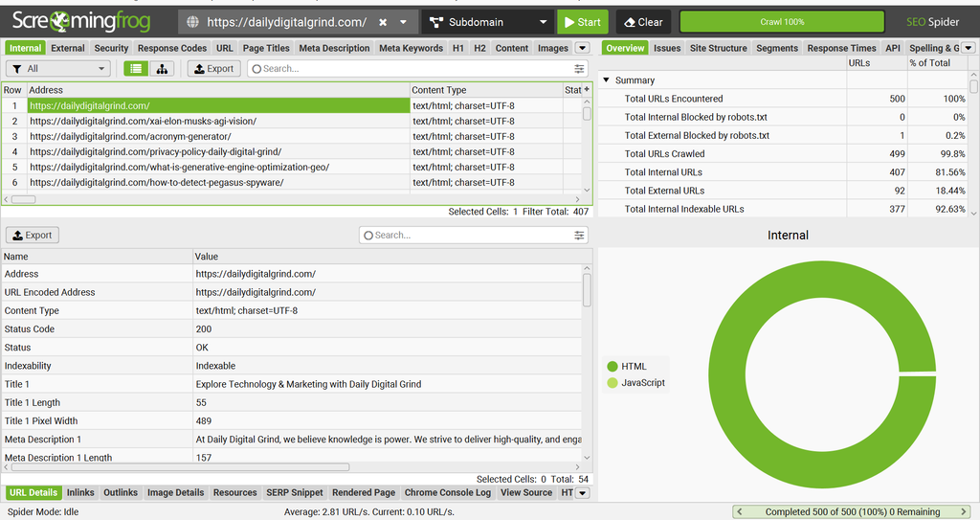Click the JavaScript legend color swatch
Viewport: 980px width, 520px height.
(x=612, y=383)
